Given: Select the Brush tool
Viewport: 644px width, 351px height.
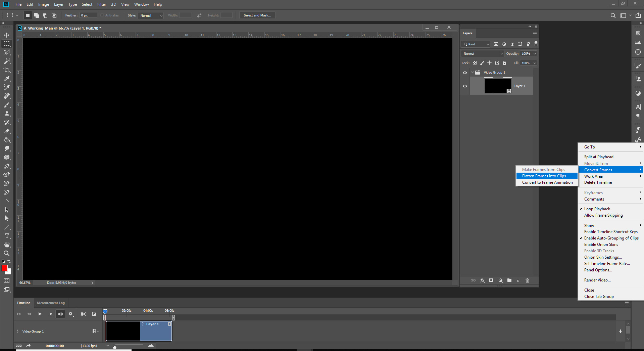Looking at the screenshot, I should [7, 105].
